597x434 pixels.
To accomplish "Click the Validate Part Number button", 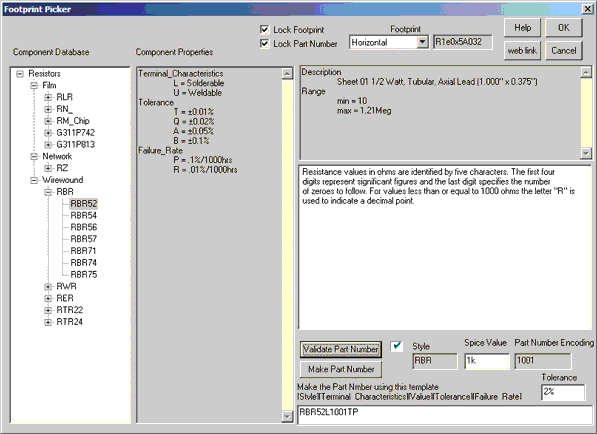I will coord(341,349).
